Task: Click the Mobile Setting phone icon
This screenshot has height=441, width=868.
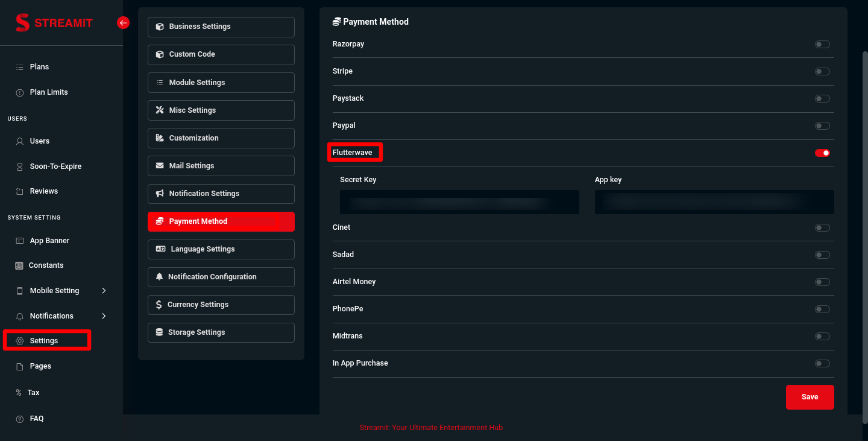Action: 19,291
